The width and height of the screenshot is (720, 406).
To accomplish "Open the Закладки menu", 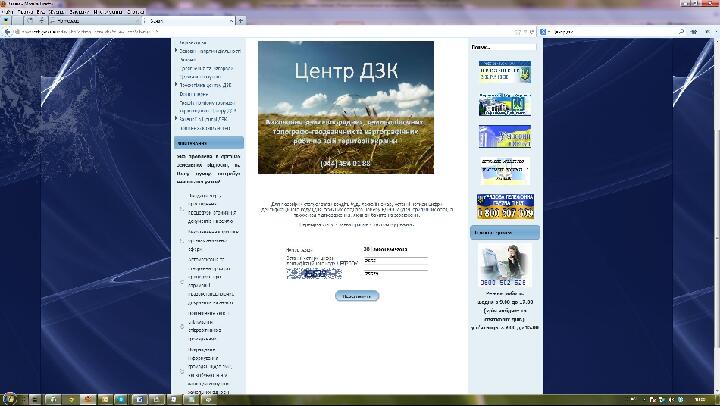I will [79, 11].
